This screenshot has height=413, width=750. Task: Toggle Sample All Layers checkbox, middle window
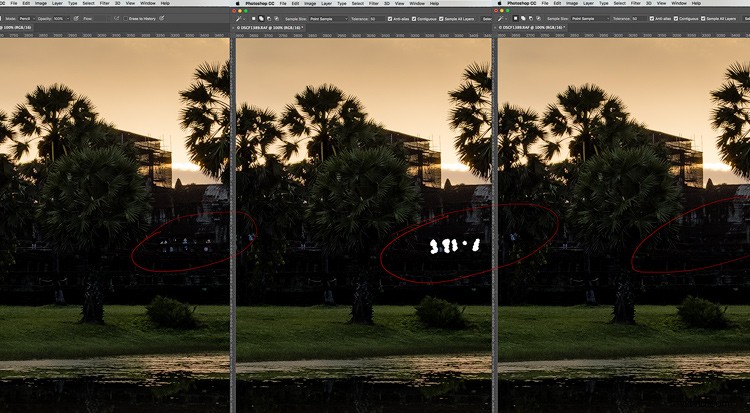click(441, 19)
